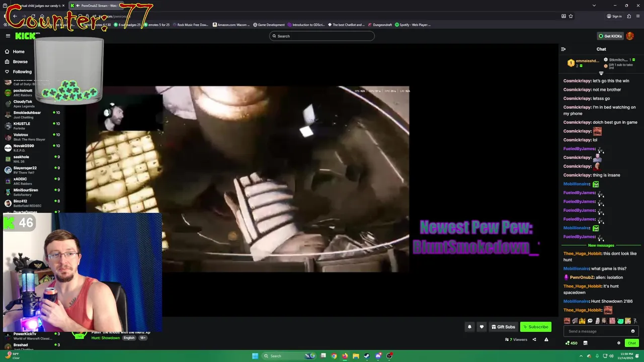This screenshot has height=362, width=644.
Task: Open Chrome from the taskbar
Action: point(334,356)
